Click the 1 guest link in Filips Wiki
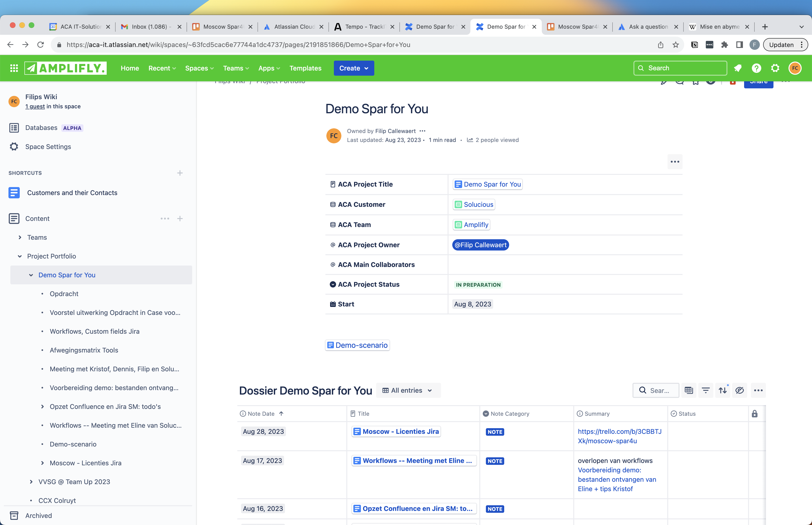Viewport: 812px width, 525px height. [x=35, y=106]
